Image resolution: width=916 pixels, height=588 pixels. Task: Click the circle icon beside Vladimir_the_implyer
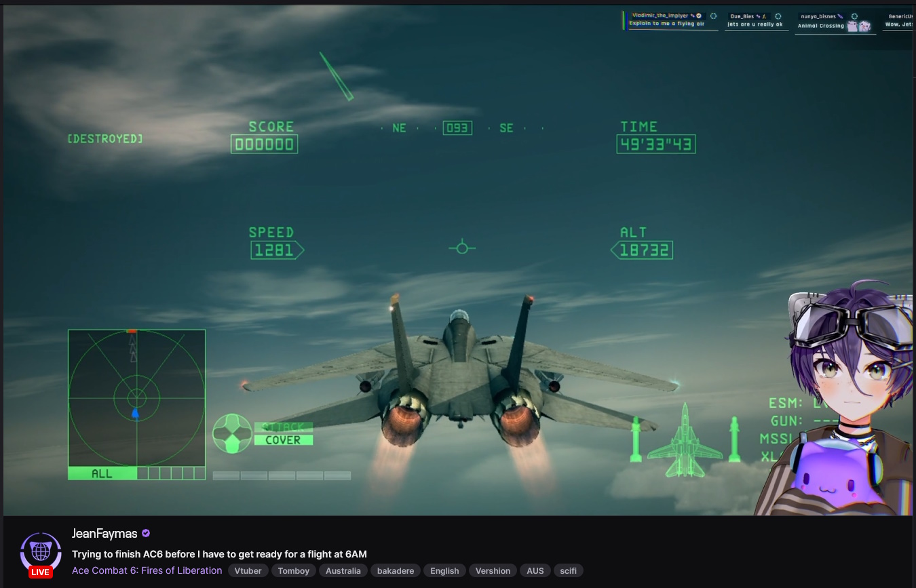713,16
